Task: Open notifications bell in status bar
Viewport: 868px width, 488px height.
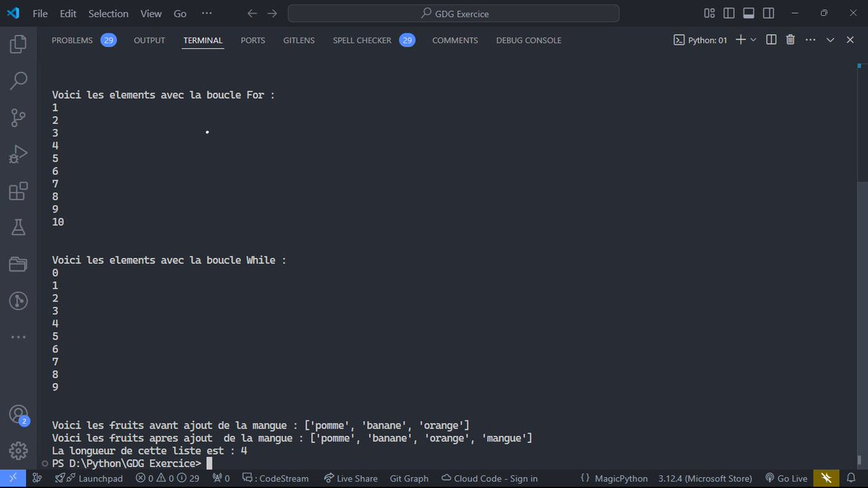Action: (851, 478)
